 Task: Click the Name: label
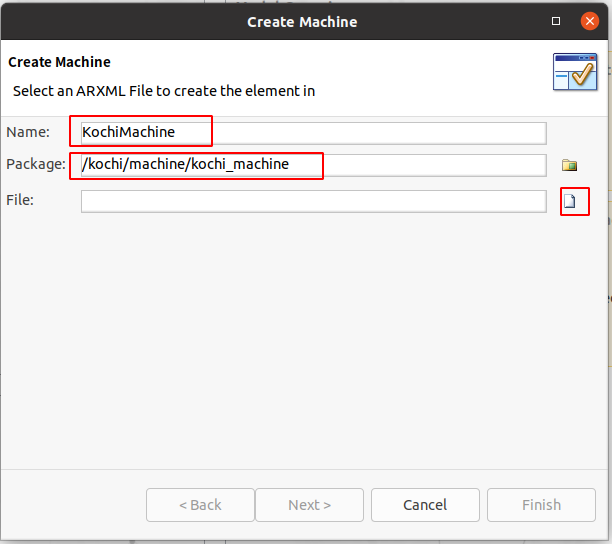click(x=28, y=132)
